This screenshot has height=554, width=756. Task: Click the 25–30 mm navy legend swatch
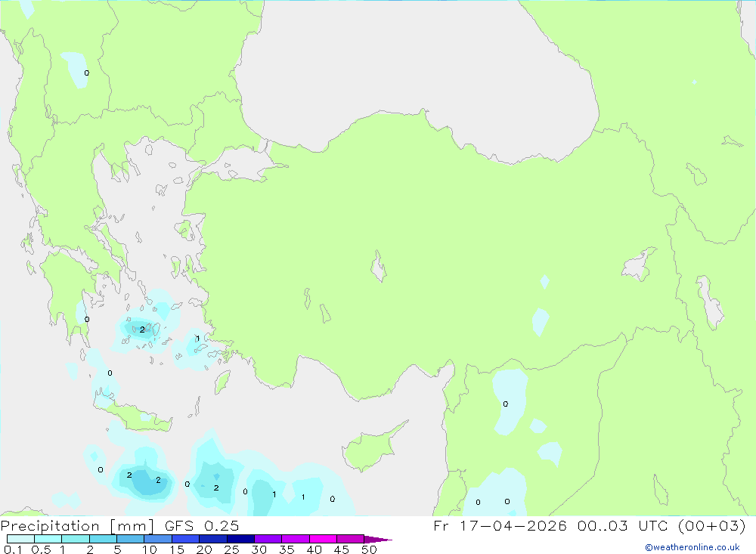240,539
